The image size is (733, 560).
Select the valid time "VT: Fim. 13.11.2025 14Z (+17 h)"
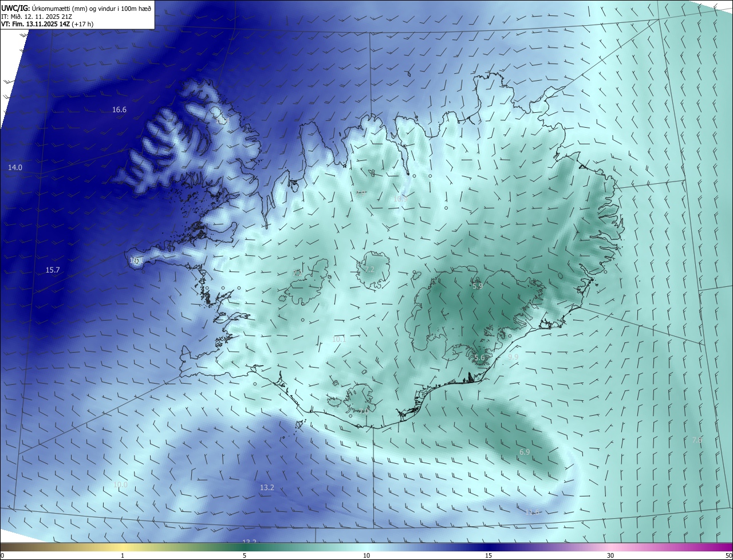(48, 24)
